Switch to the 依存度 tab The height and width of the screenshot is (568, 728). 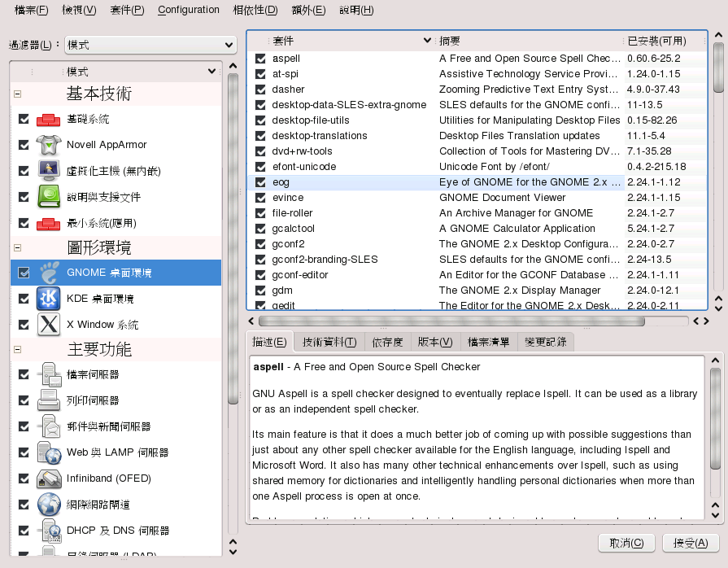click(x=387, y=343)
